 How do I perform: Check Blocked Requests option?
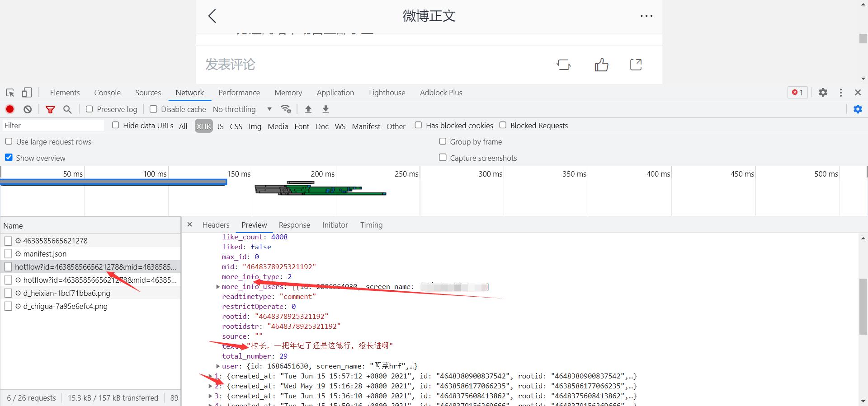pos(503,125)
